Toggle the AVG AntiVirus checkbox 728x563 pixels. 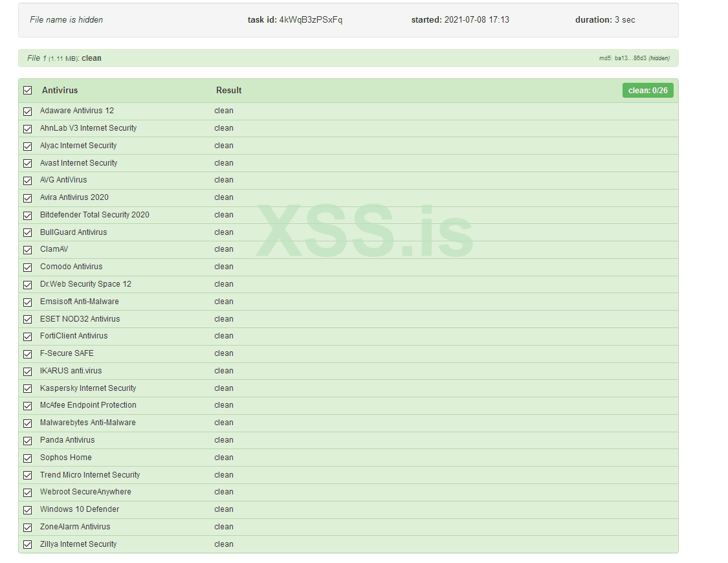[x=28, y=181]
